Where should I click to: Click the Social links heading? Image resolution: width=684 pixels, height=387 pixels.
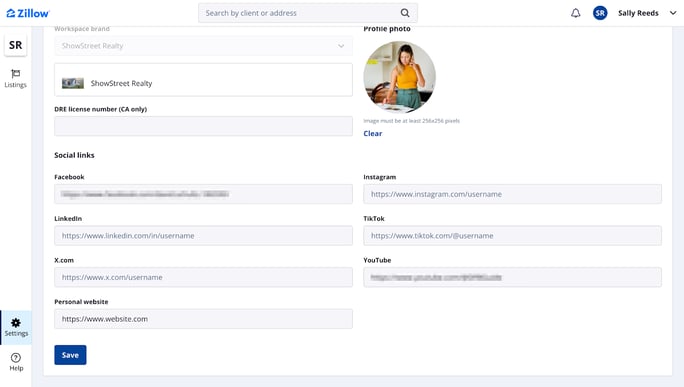74,155
